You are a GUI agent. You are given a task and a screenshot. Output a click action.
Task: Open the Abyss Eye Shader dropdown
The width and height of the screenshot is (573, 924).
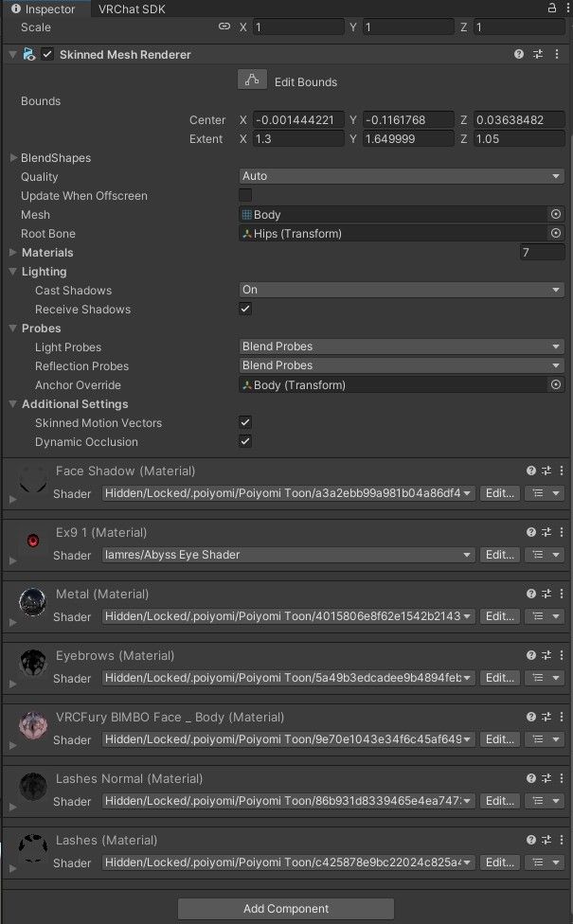pos(288,555)
